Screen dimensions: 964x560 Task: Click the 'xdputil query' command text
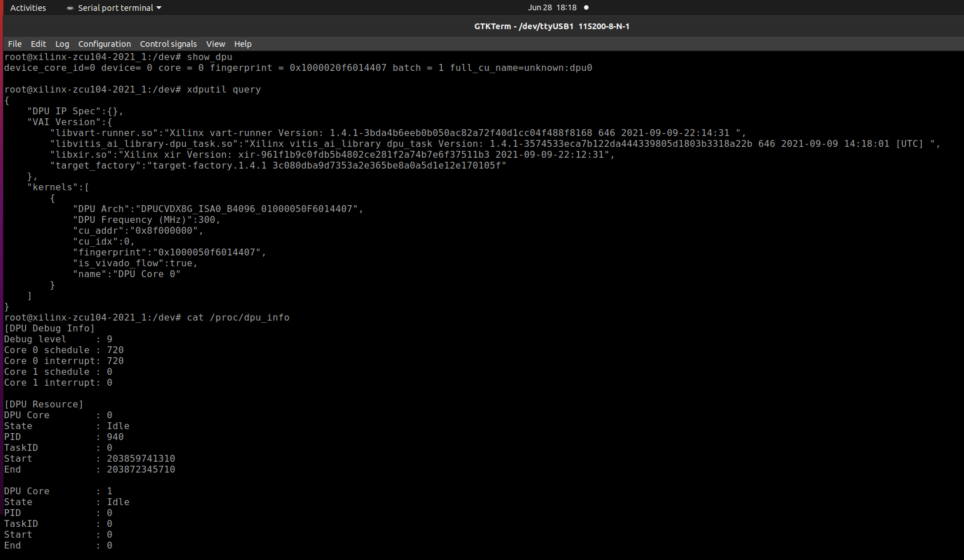224,90
